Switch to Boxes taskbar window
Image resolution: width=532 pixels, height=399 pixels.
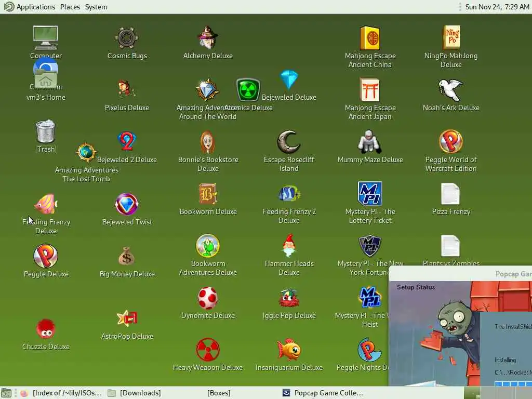click(x=219, y=393)
